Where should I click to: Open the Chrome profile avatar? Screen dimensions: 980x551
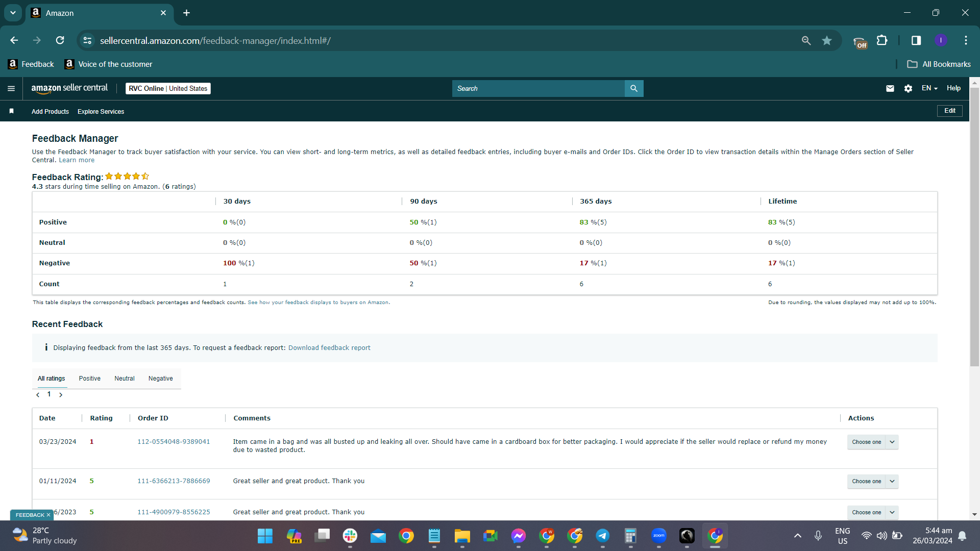(941, 40)
